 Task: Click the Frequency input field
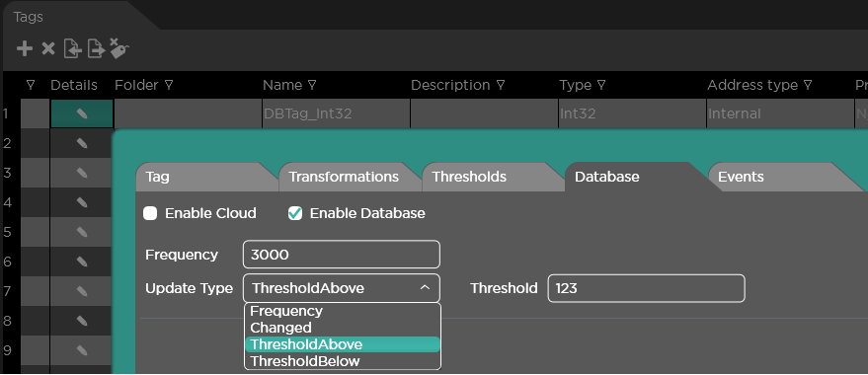(342, 255)
